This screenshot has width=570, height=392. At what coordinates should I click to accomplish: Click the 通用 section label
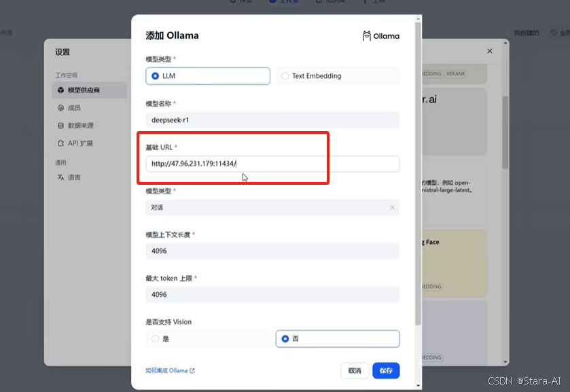(60, 162)
